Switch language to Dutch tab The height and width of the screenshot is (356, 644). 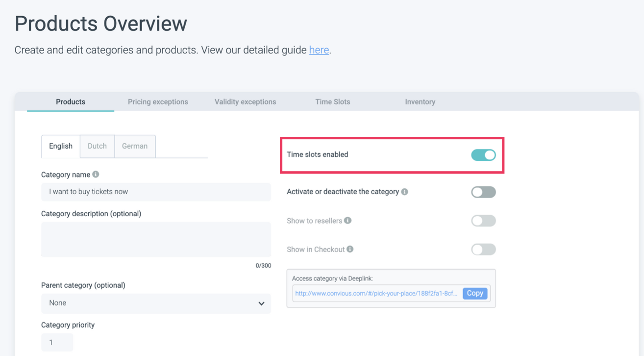(x=97, y=146)
